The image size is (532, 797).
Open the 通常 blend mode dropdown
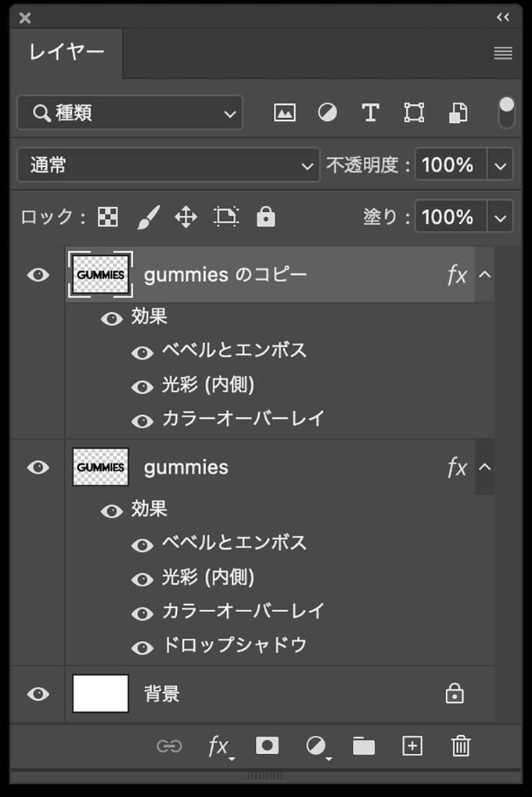[x=168, y=165]
